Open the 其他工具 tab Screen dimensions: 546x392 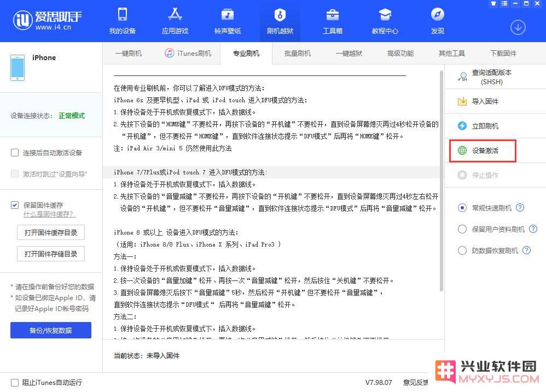pos(452,53)
